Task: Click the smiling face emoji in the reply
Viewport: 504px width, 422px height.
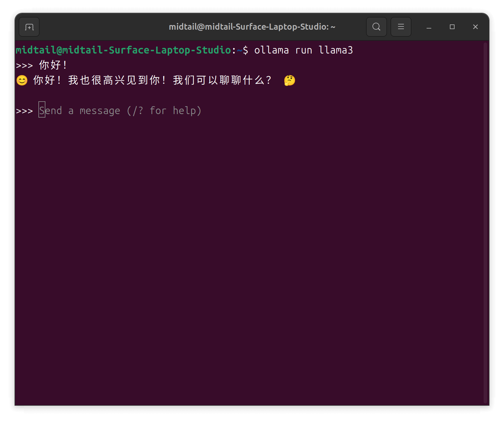Action: pyautogui.click(x=22, y=80)
